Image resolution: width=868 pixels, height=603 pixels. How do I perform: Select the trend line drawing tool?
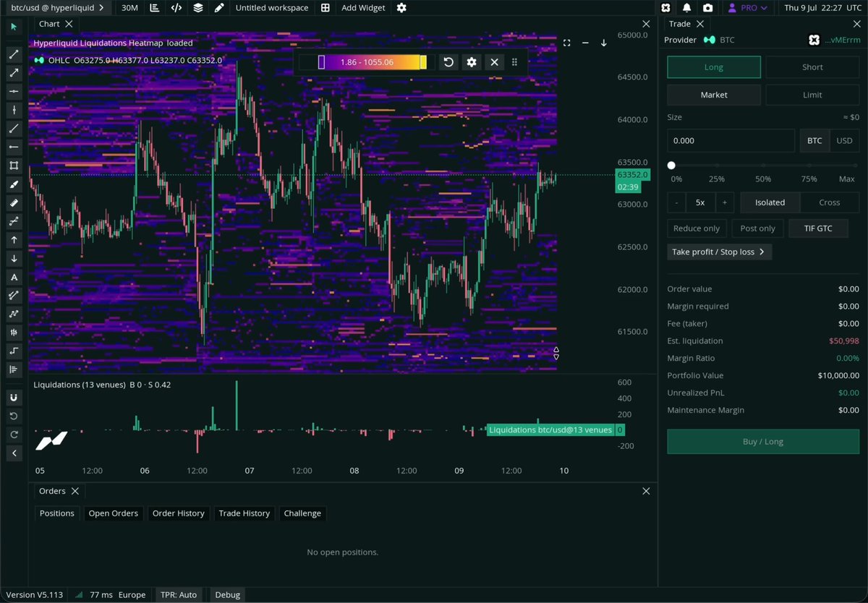point(14,54)
